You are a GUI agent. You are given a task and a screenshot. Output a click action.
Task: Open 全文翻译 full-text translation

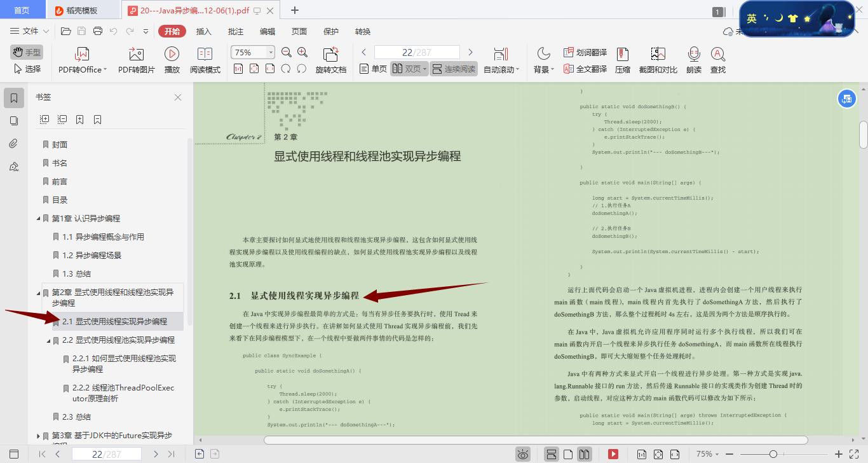click(x=585, y=69)
